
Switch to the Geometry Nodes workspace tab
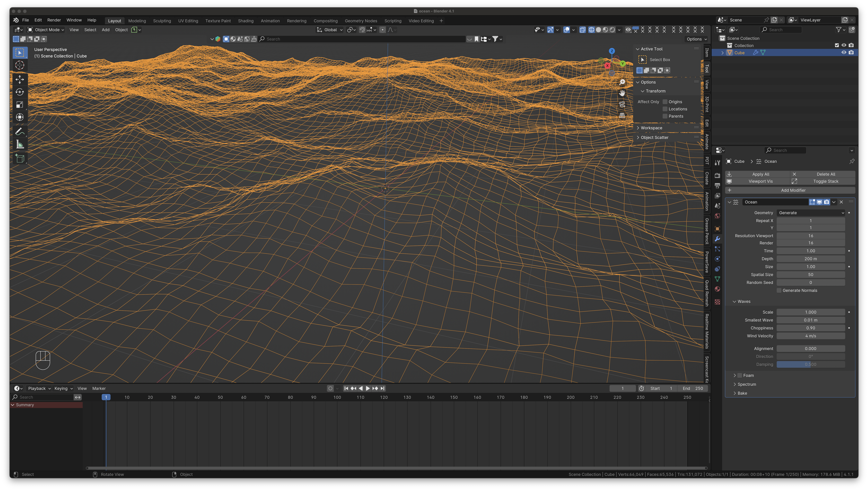point(361,21)
